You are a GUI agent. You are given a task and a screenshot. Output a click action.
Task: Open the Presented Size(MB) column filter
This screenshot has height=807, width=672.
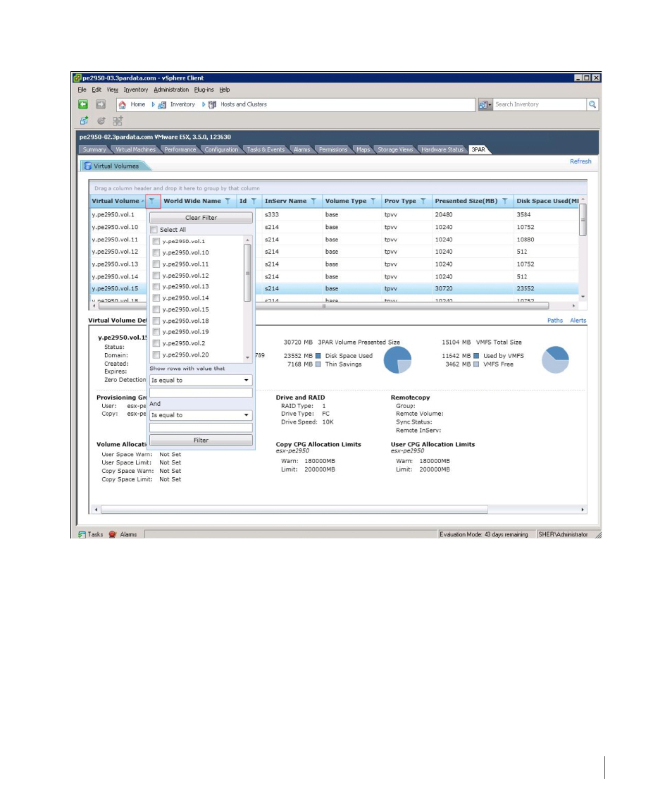click(505, 202)
